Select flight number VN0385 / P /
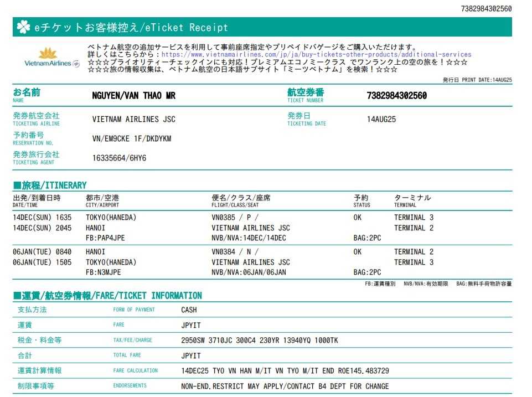 tap(235, 218)
